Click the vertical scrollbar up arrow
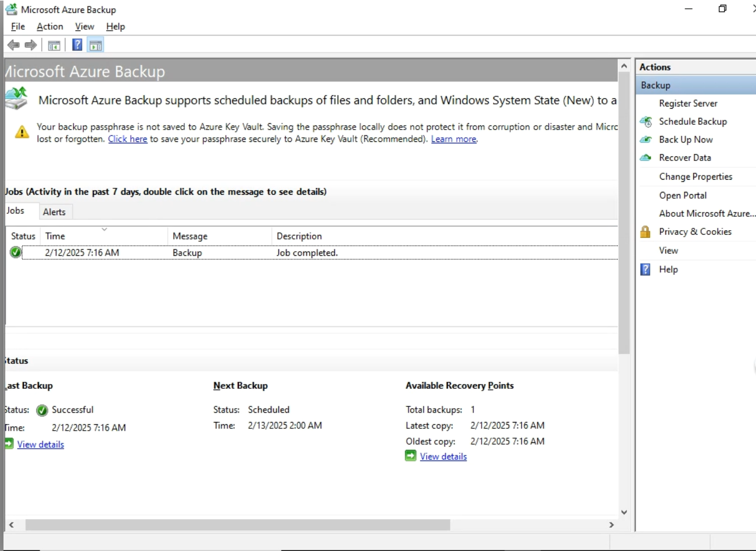 [624, 66]
